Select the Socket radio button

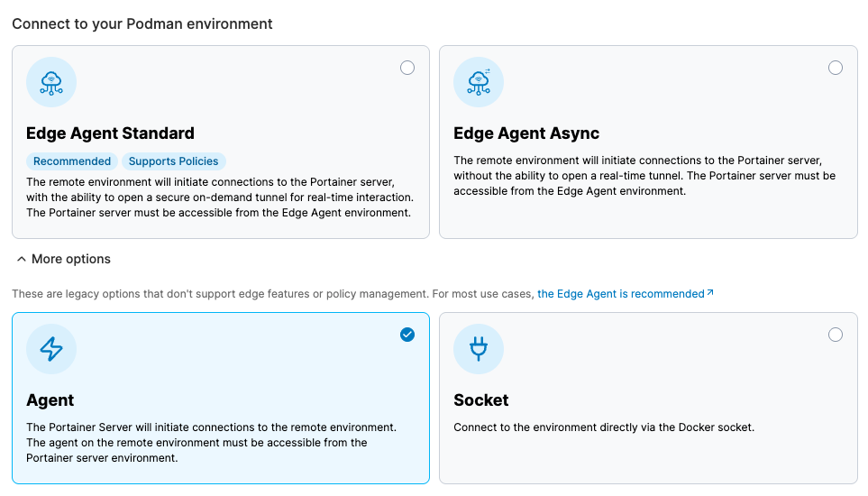point(836,335)
